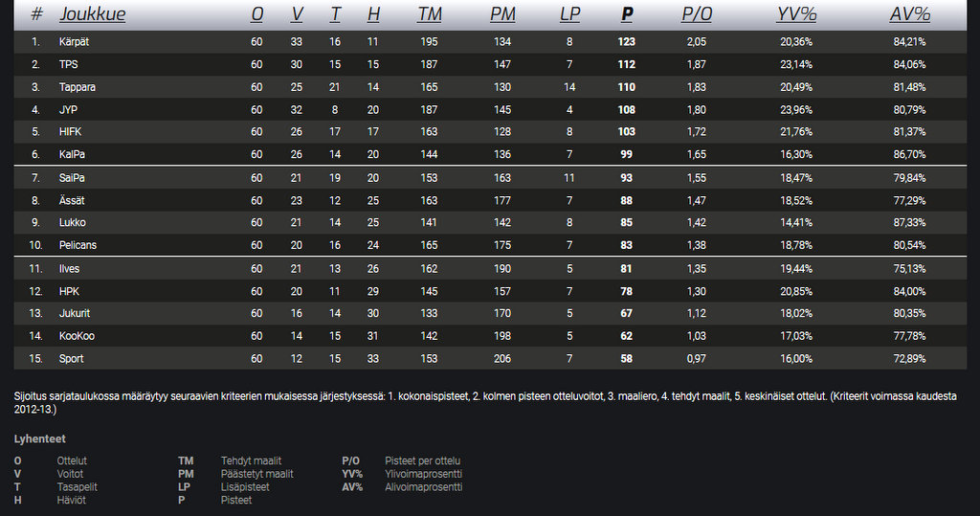Sort by LP (Lisäpisteet) header

tap(570, 14)
